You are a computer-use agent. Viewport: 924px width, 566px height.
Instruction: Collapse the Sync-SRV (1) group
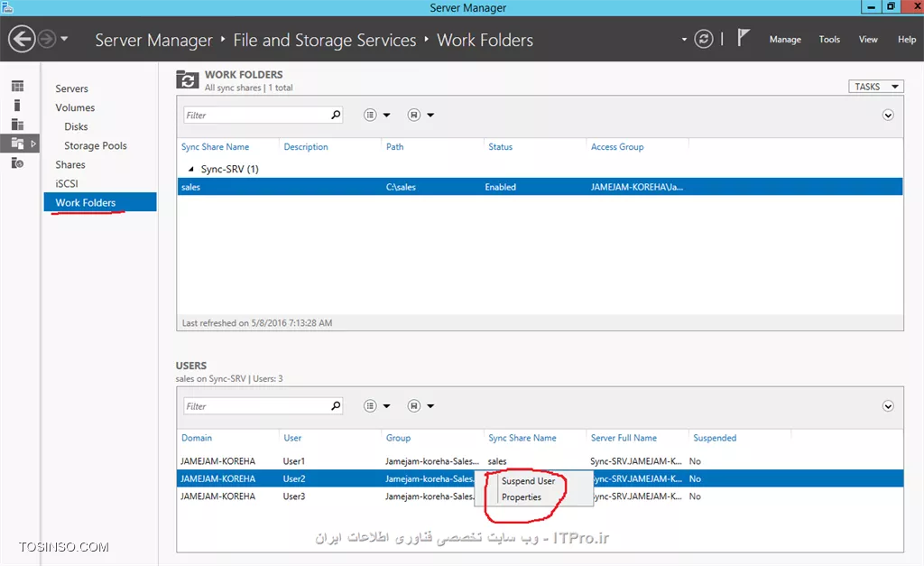[x=191, y=169]
